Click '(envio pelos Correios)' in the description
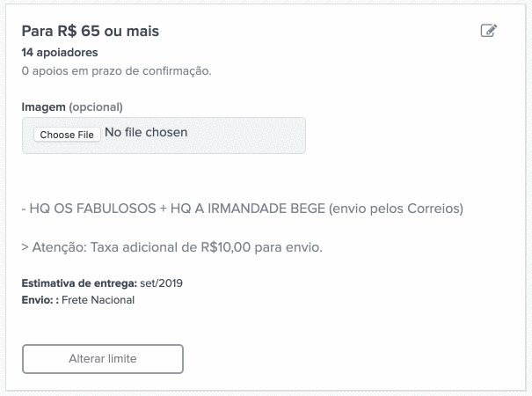 [x=396, y=209]
